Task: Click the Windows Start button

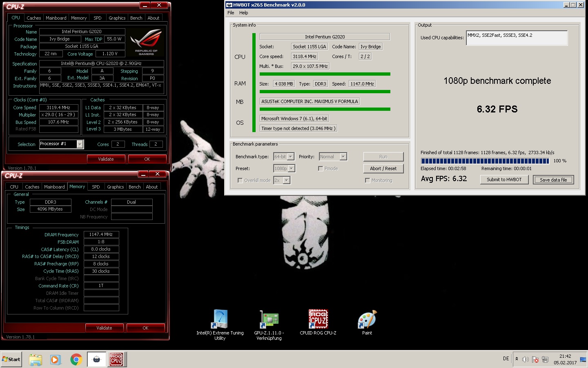Action: click(11, 359)
